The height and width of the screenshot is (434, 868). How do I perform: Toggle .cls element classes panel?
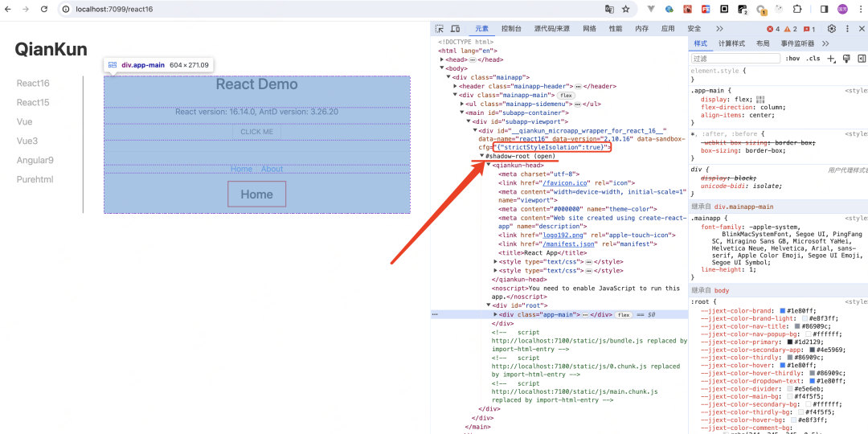click(813, 59)
